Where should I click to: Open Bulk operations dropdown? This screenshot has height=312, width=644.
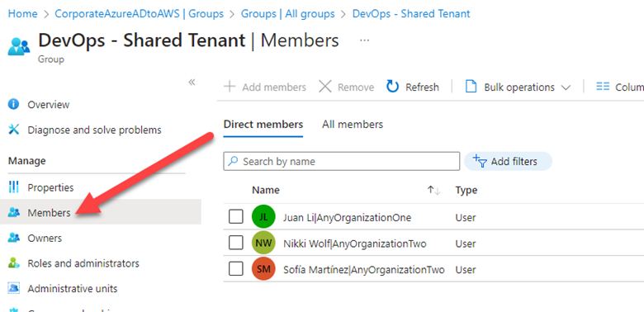click(x=518, y=87)
